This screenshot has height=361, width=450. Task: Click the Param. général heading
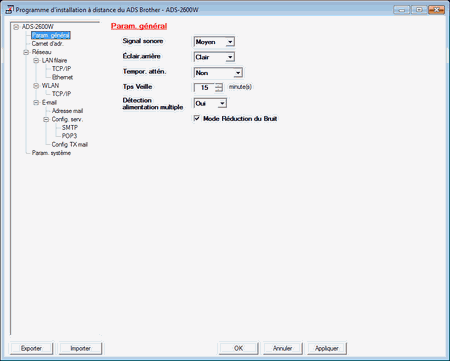pos(139,26)
